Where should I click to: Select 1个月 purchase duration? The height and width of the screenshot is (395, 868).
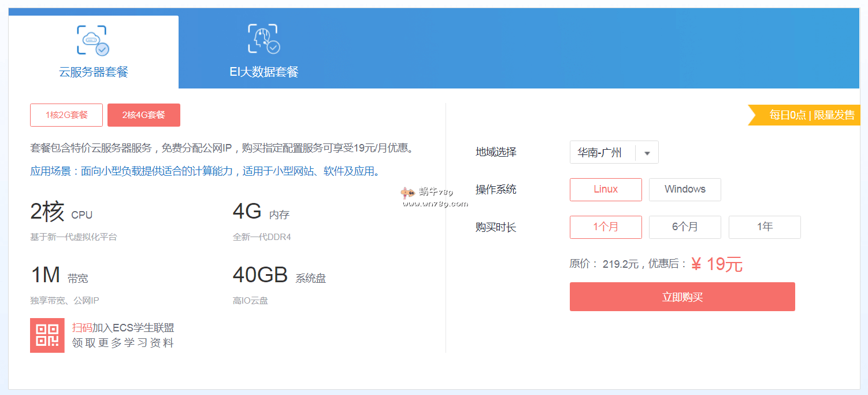point(606,227)
